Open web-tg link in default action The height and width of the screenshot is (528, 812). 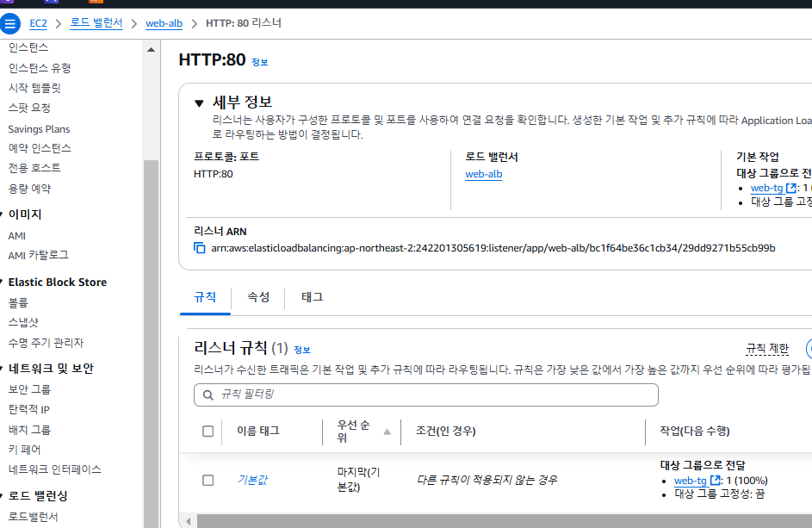point(767,188)
